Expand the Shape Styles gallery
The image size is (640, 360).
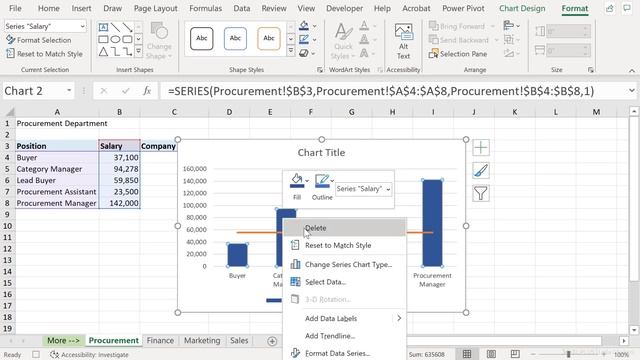click(291, 51)
